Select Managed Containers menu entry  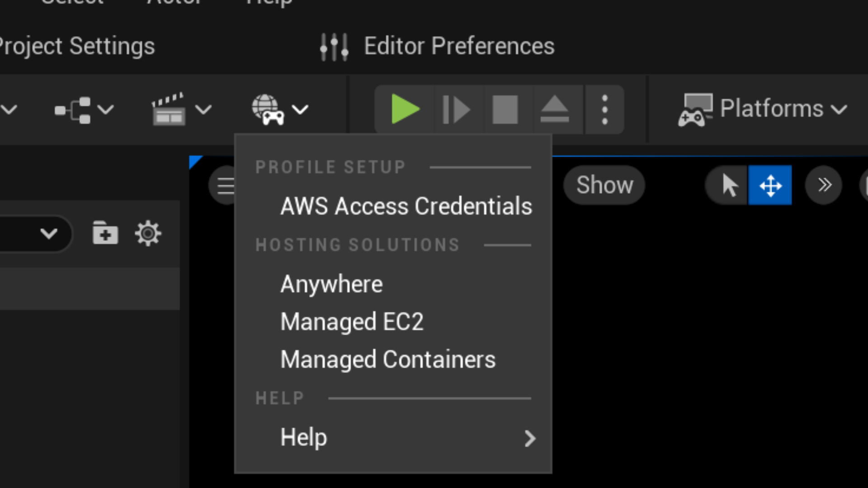tap(388, 360)
